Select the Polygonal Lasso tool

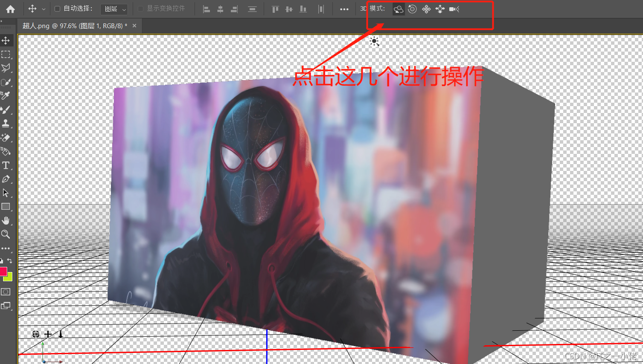coord(6,68)
